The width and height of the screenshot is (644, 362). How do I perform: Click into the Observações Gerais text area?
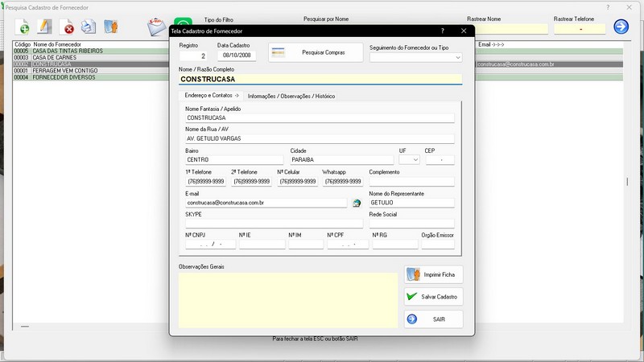tap(288, 300)
